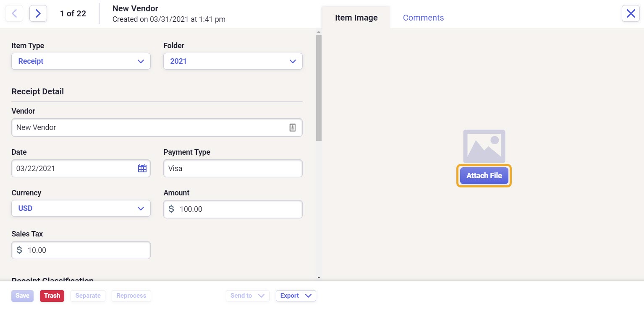Image resolution: width=644 pixels, height=309 pixels.
Task: Close the receipt detail view
Action: 630,13
